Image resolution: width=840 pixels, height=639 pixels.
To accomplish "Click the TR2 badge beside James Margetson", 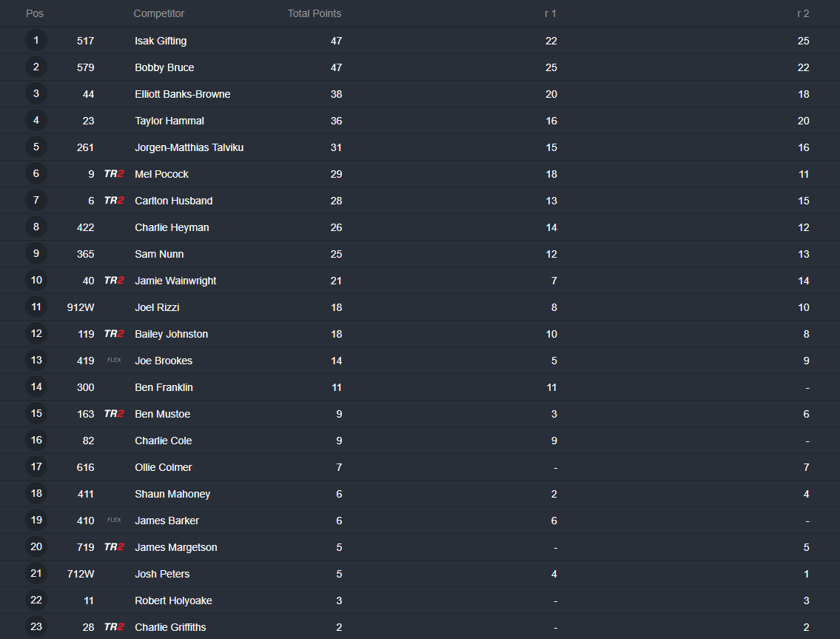I will pos(114,546).
